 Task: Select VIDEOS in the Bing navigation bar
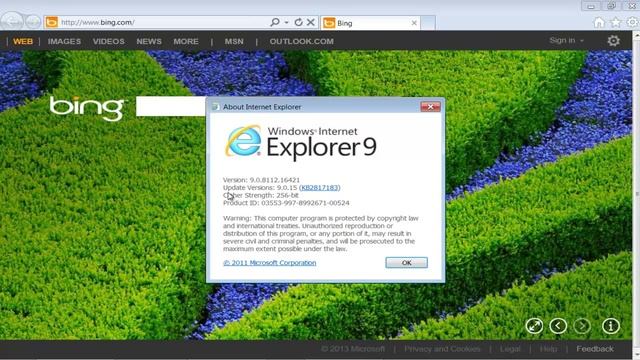pos(109,41)
